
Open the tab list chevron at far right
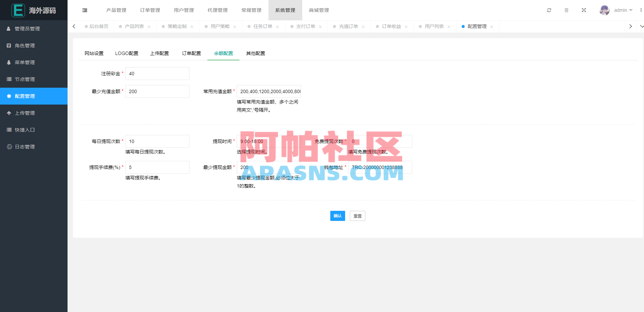641,26
